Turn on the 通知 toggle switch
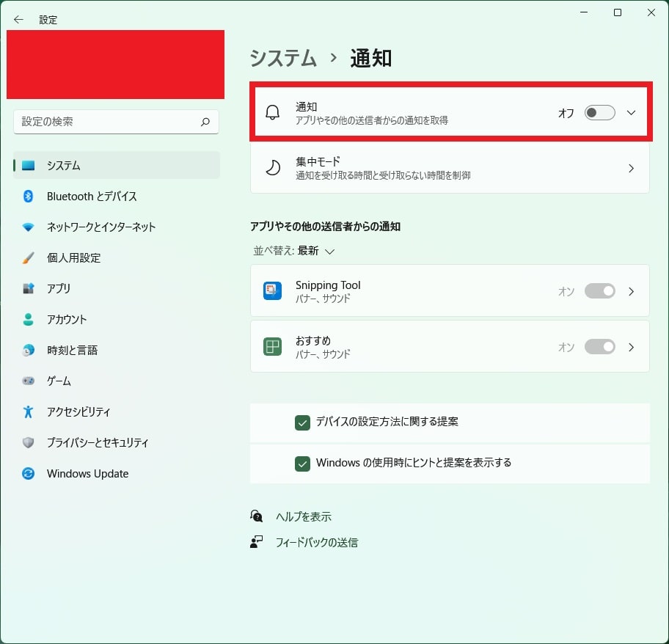The image size is (669, 644). click(599, 113)
